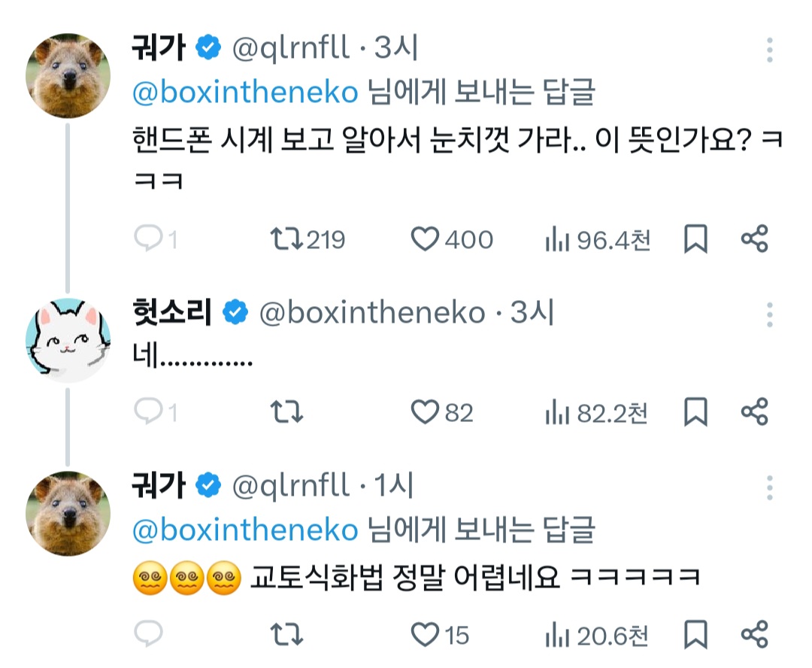This screenshot has width=812, height=668.
Task: Open @boxintheneko mention link in first tweet
Action: pos(245,93)
